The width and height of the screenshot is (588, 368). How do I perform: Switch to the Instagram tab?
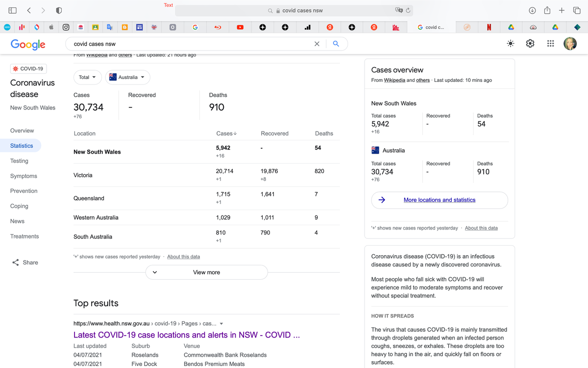point(66,27)
